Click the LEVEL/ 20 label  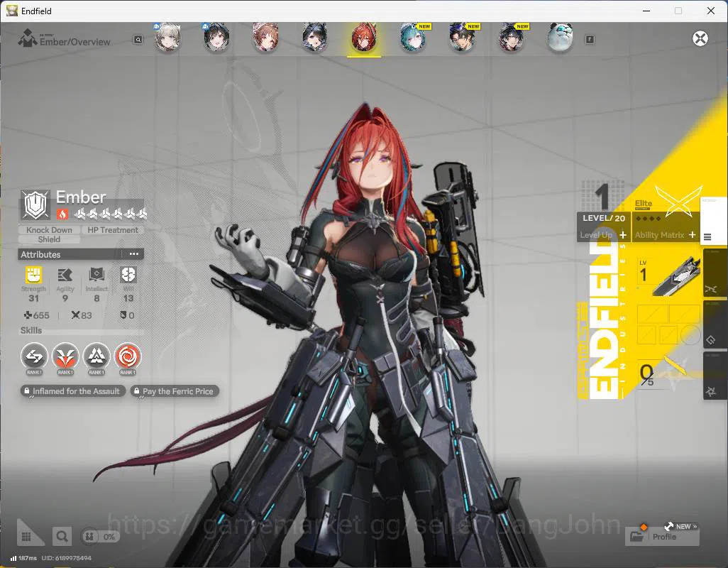(x=604, y=218)
